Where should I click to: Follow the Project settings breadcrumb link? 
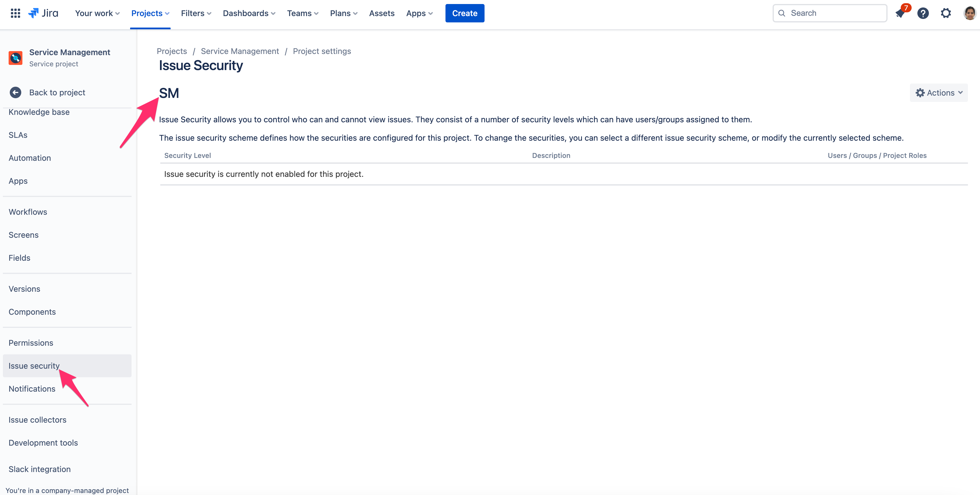click(x=321, y=51)
